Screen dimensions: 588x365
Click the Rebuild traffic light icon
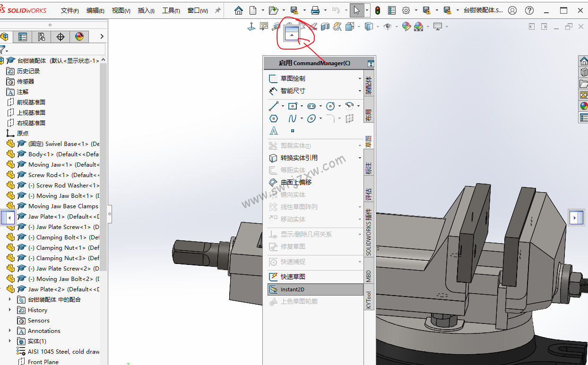click(378, 10)
